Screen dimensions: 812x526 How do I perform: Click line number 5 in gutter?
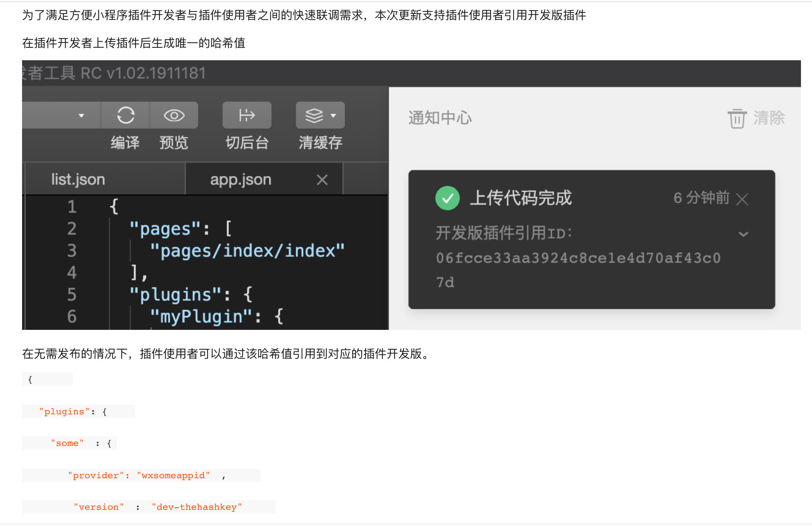(x=72, y=294)
